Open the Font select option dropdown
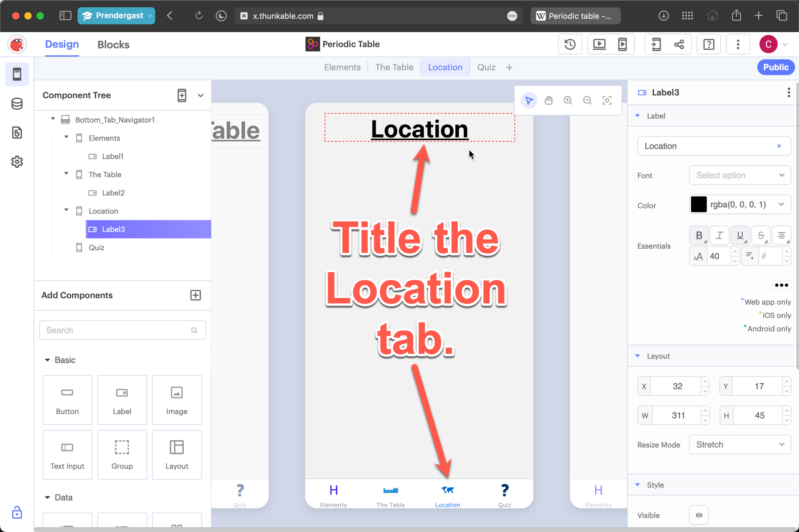The width and height of the screenshot is (799, 532). point(739,175)
